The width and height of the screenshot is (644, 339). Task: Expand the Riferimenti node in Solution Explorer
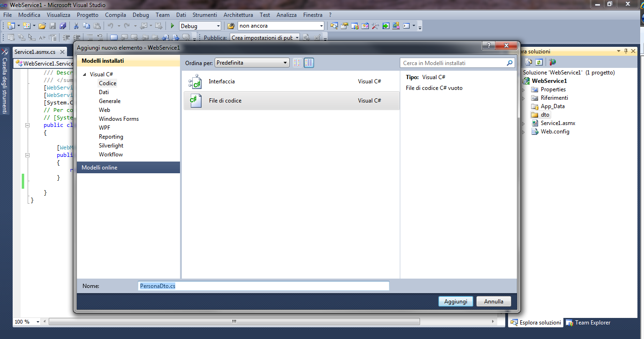[x=524, y=98]
